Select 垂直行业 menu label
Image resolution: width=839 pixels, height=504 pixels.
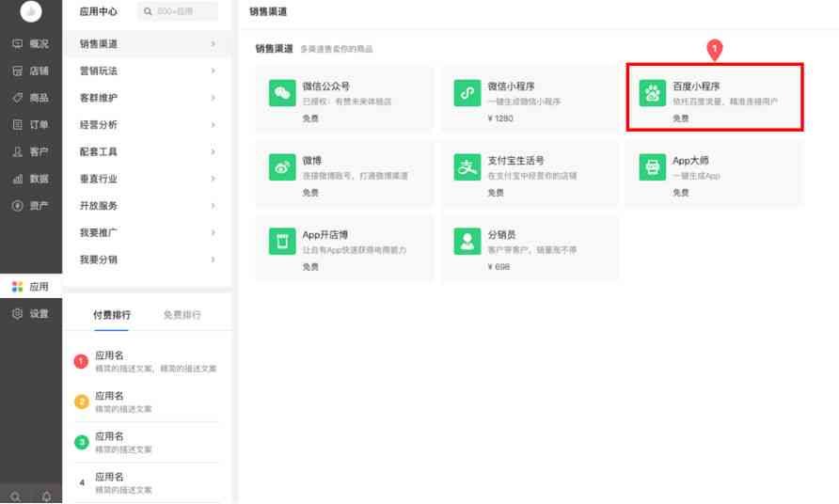click(99, 179)
